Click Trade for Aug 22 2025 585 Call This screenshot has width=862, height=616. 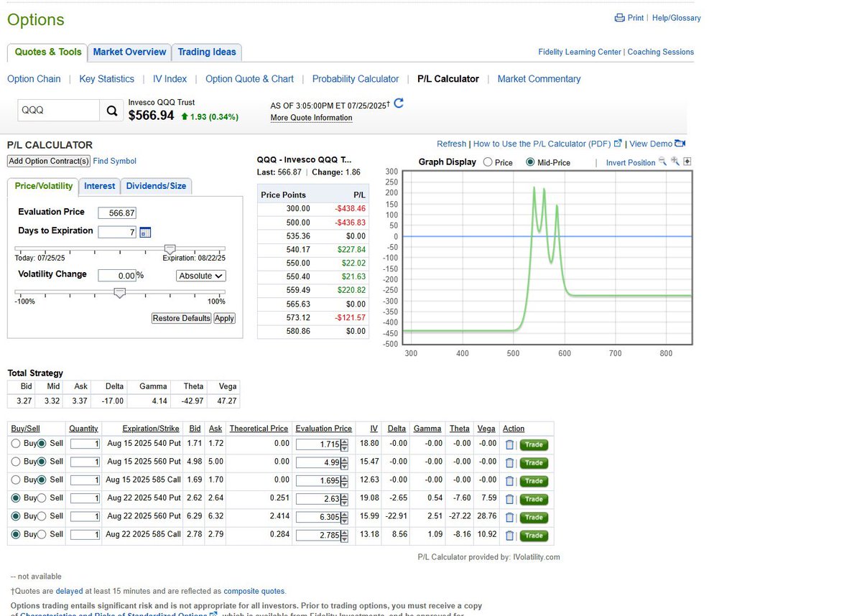point(534,535)
